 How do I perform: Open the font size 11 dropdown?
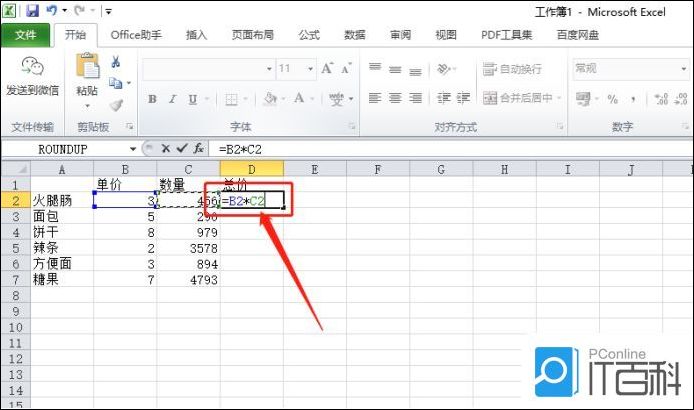coord(310,69)
